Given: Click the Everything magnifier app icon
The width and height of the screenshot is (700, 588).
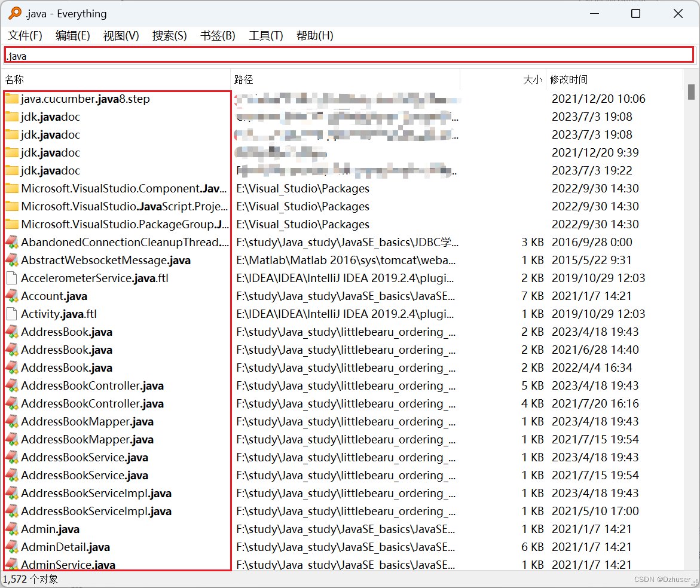Looking at the screenshot, I should (x=15, y=13).
